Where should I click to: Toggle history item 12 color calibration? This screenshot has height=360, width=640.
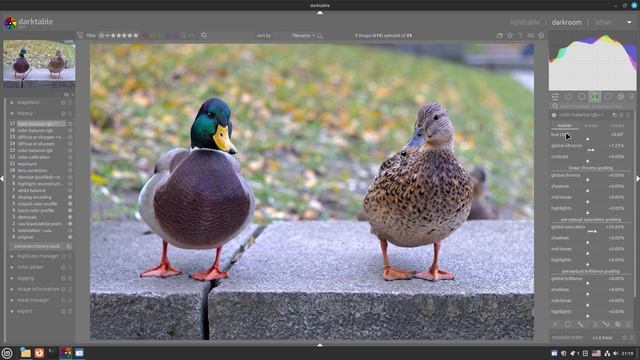click(70, 157)
